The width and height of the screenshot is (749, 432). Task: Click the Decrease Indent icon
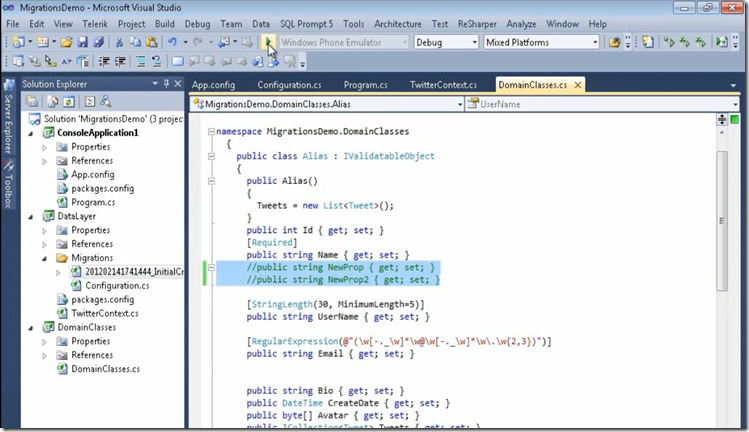tap(104, 61)
